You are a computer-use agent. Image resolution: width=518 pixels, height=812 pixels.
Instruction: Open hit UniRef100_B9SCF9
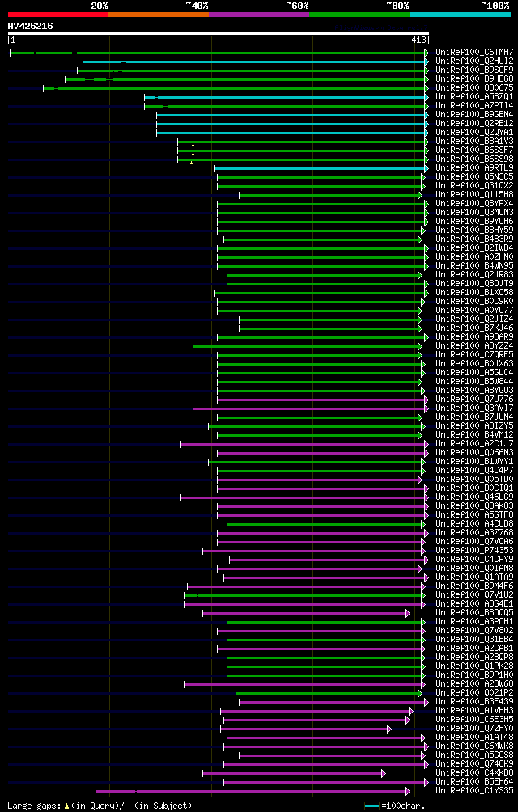(x=474, y=70)
